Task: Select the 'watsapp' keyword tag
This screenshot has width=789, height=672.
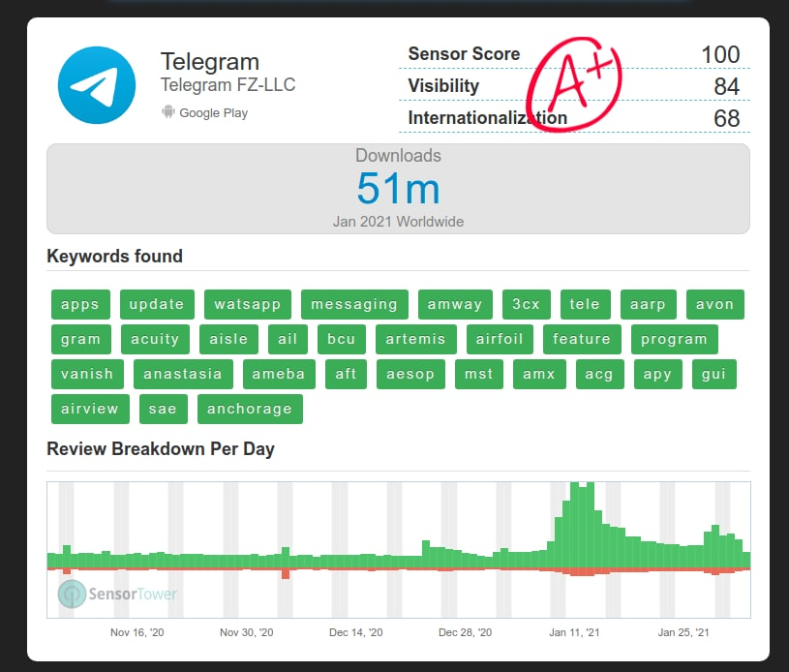Action: click(x=248, y=304)
